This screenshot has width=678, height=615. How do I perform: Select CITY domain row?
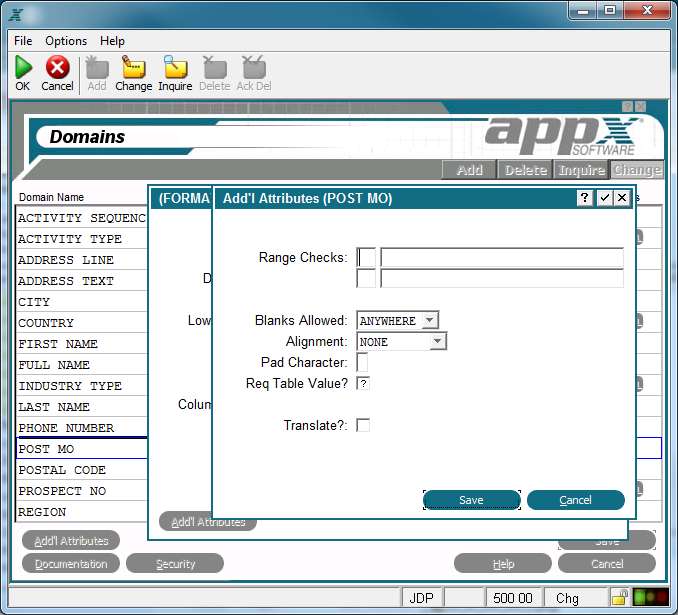(82, 302)
